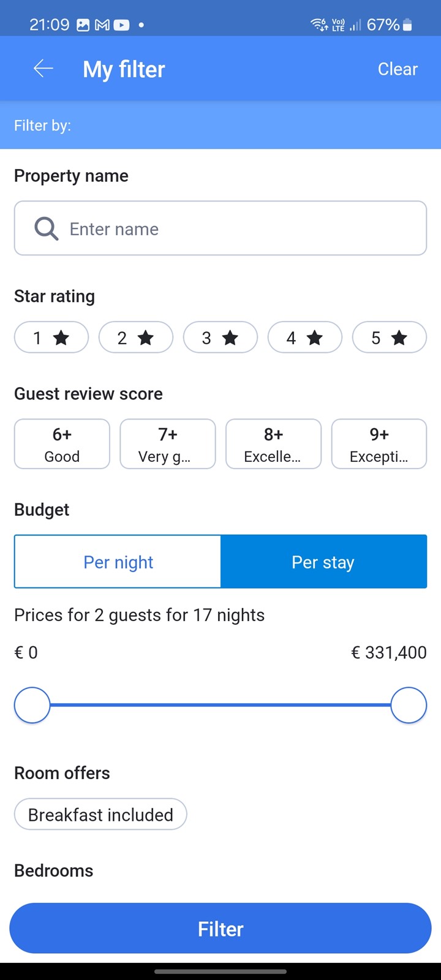Select the 8+ Excellent review score
This screenshot has width=441, height=980.
[273, 444]
